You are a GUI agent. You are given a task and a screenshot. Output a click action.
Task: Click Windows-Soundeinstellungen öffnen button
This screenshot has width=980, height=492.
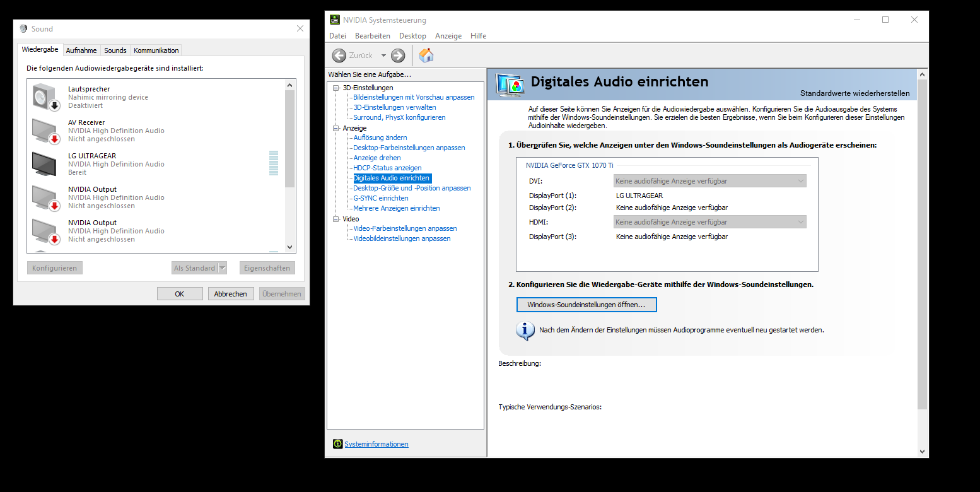[x=586, y=305]
